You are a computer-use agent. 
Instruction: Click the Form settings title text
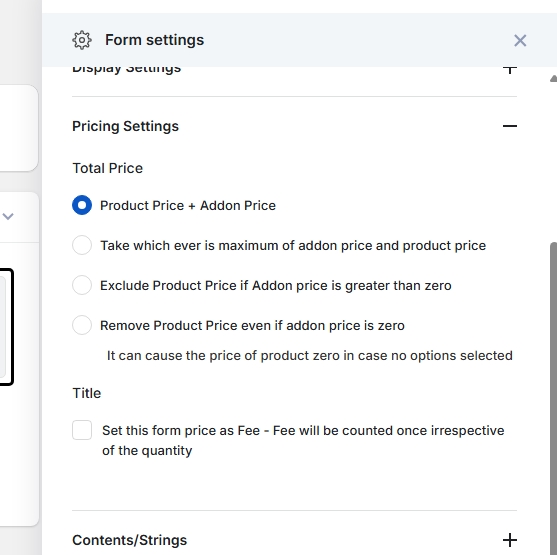(155, 40)
